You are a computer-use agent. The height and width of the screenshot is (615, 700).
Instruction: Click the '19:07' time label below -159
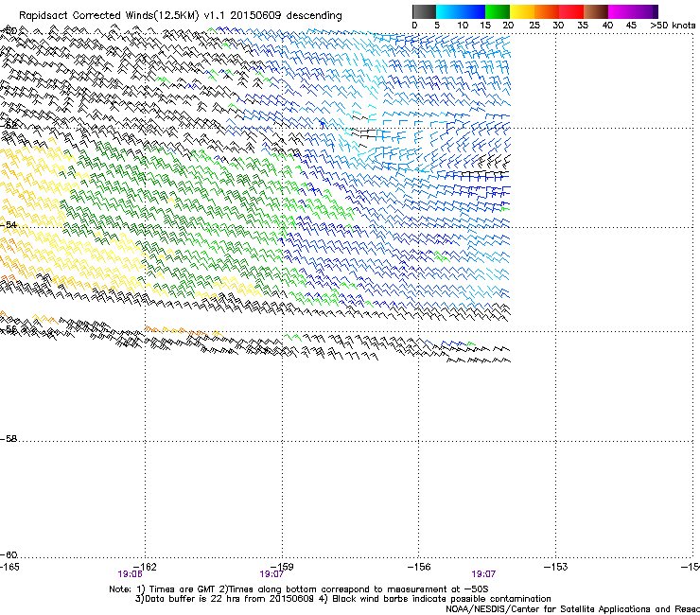(271, 574)
